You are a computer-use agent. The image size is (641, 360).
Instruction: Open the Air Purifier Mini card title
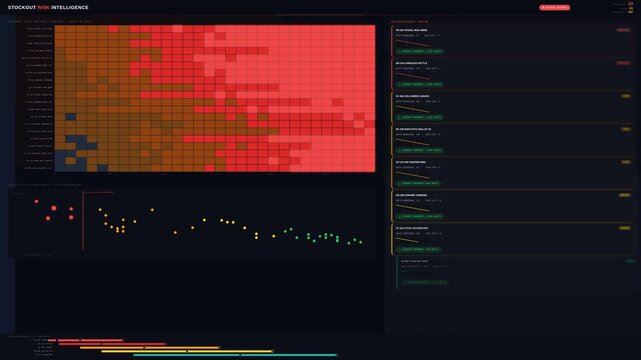(410, 162)
